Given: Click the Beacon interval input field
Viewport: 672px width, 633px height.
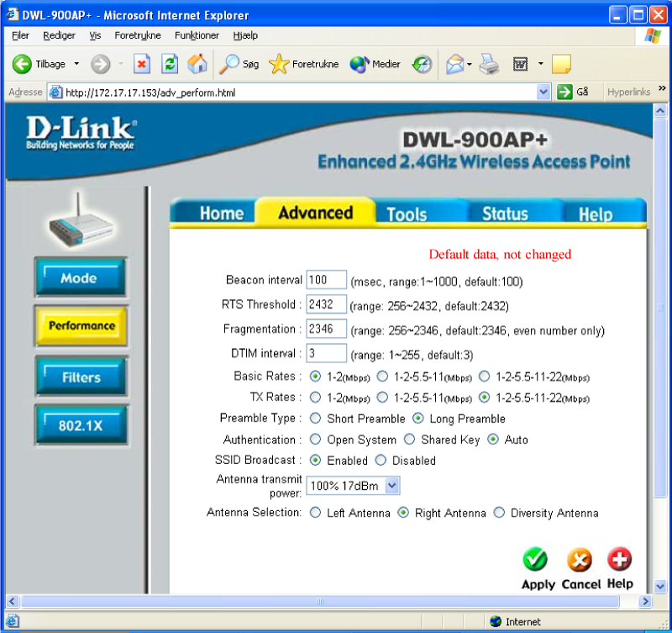Looking at the screenshot, I should (x=326, y=280).
